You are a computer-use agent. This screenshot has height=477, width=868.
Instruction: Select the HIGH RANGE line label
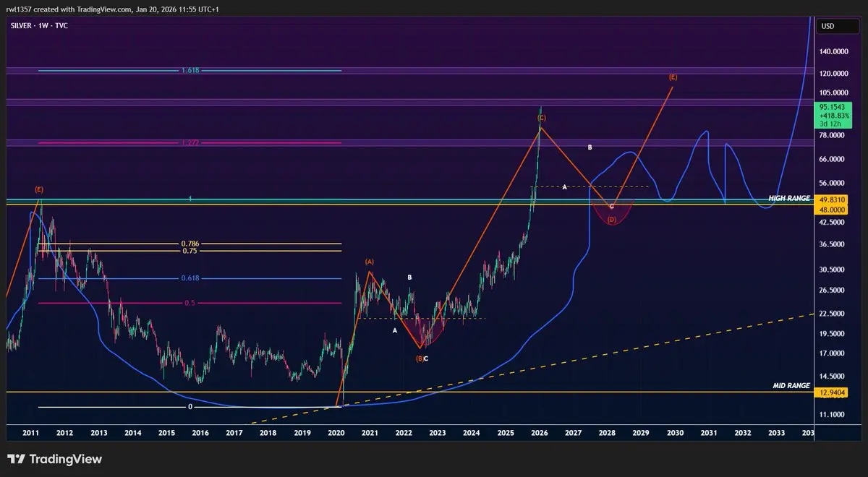(789, 197)
